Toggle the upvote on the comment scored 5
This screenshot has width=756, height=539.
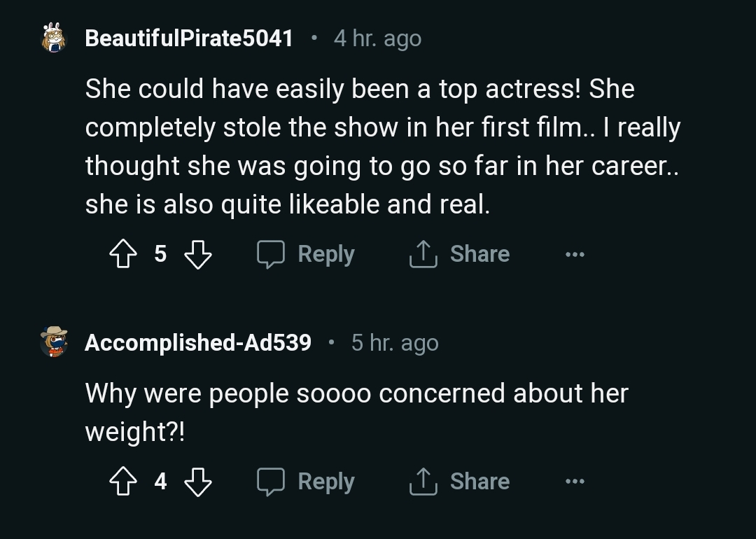[124, 254]
